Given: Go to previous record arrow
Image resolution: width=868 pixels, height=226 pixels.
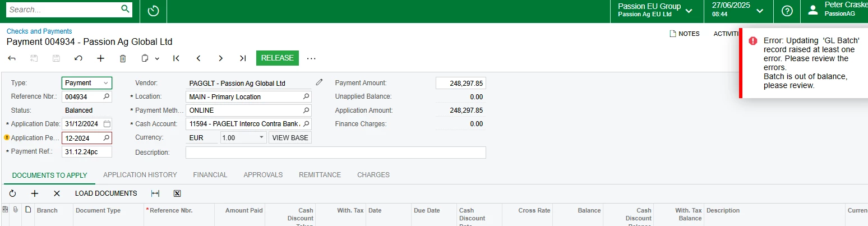Looking at the screenshot, I should pos(198,58).
